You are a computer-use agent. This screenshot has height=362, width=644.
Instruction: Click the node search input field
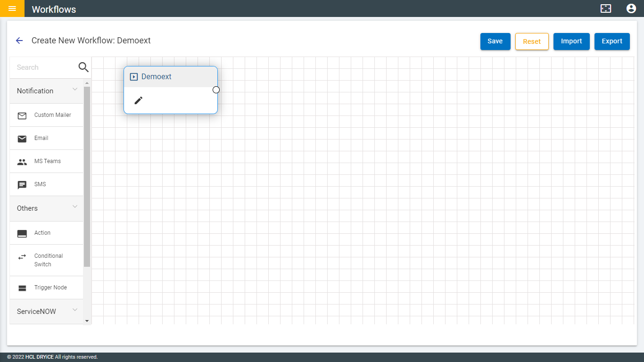pyautogui.click(x=45, y=67)
